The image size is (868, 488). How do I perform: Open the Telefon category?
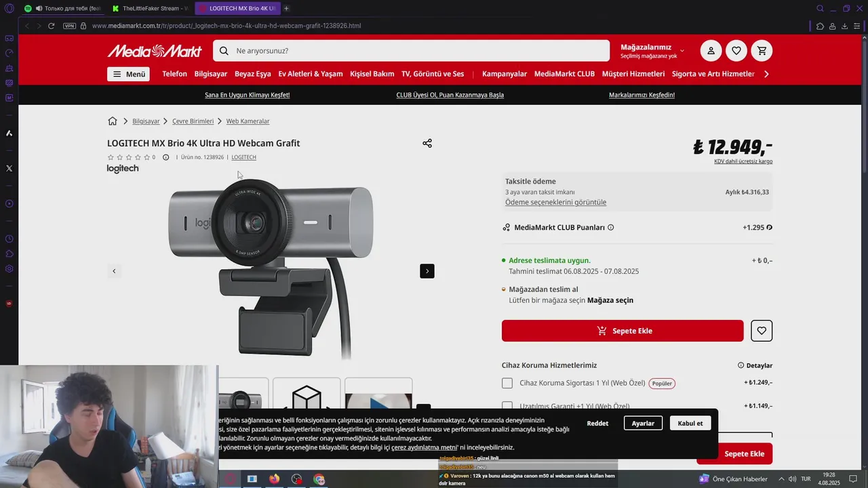174,74
